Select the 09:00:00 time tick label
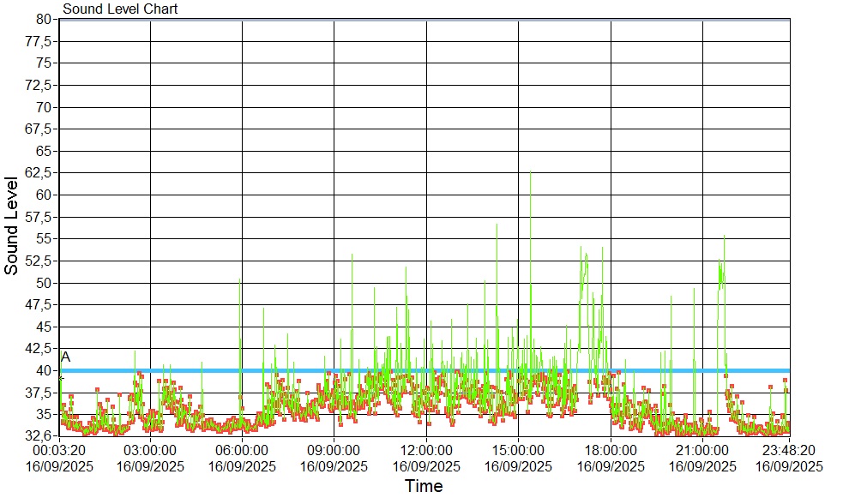Viewport: 849px width, 504px height. [334, 451]
